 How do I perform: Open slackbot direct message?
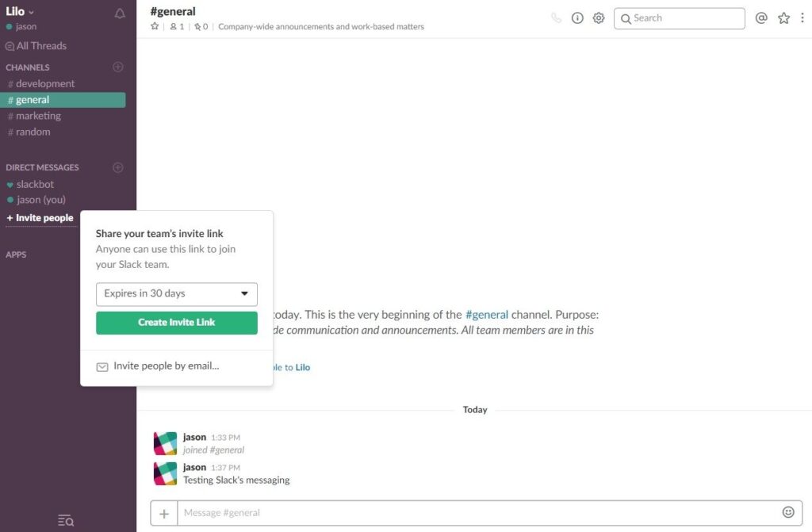(31, 184)
